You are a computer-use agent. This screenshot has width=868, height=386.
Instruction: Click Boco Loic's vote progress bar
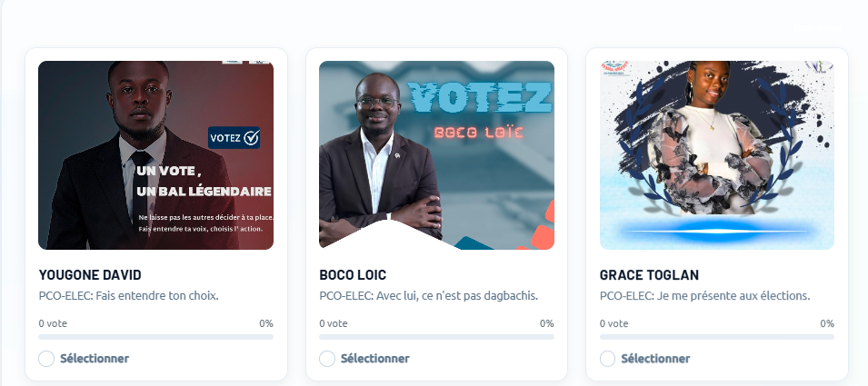(436, 337)
